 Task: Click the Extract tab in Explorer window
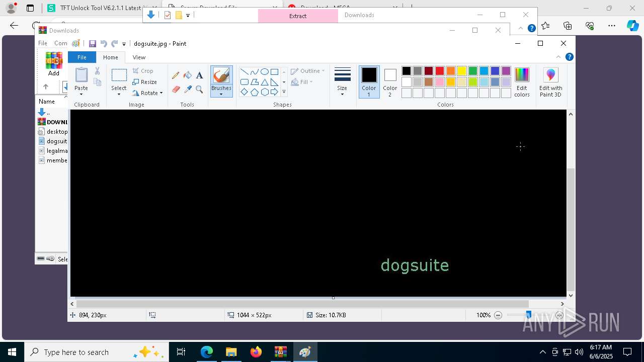[x=298, y=16]
